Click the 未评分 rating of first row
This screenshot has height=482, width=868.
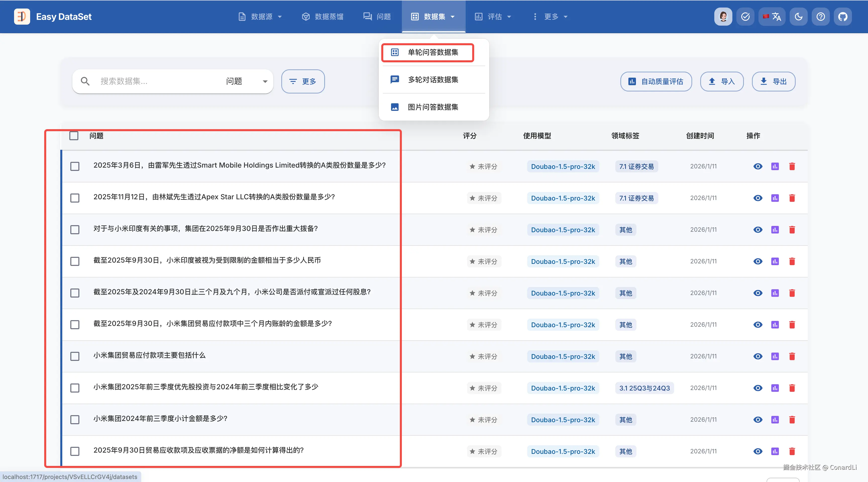483,167
